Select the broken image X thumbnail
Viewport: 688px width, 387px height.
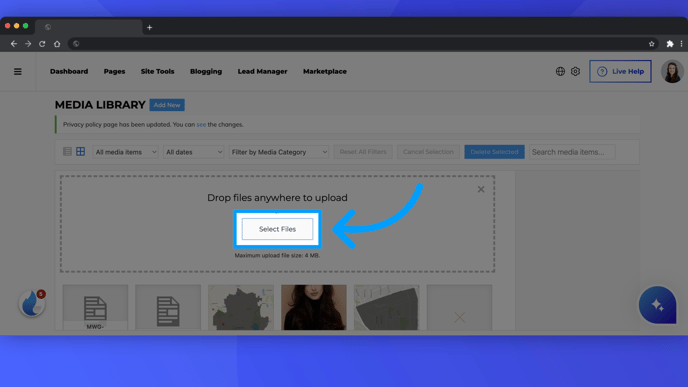coord(459,307)
